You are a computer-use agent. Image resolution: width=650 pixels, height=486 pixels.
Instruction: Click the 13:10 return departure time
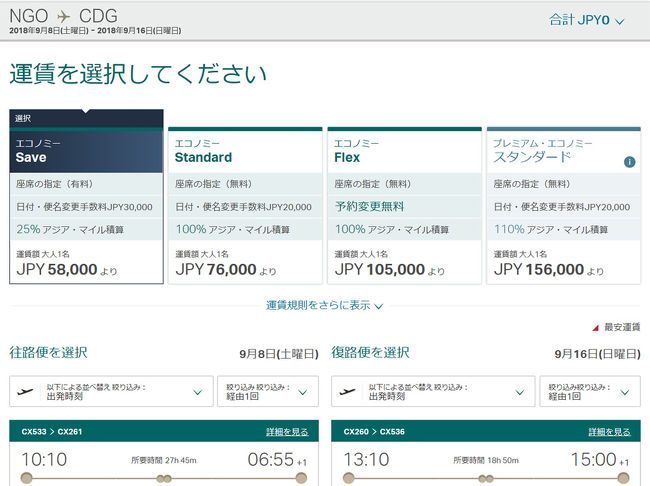coord(366,459)
